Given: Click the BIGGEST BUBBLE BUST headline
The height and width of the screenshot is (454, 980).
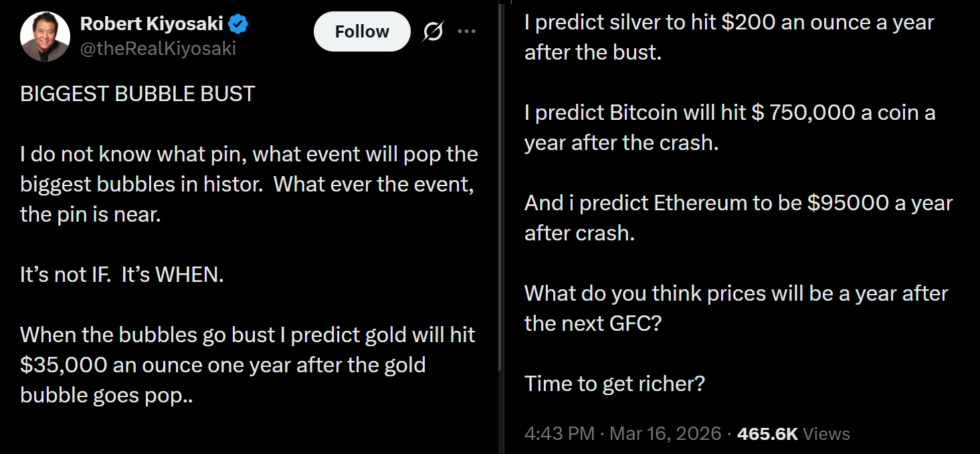Looking at the screenshot, I should pos(137,93).
